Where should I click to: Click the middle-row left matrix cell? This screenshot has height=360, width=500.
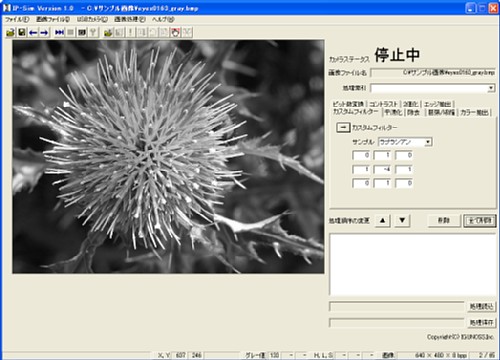point(361,169)
